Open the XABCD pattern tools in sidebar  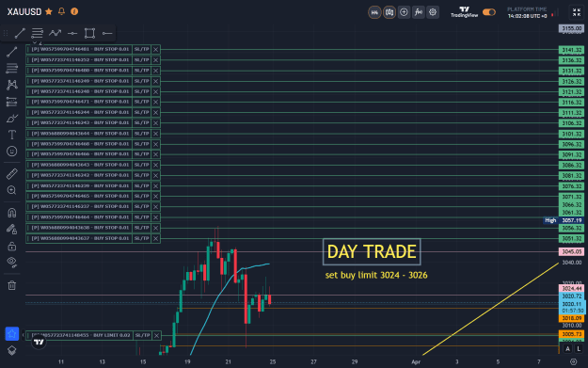tap(12, 85)
